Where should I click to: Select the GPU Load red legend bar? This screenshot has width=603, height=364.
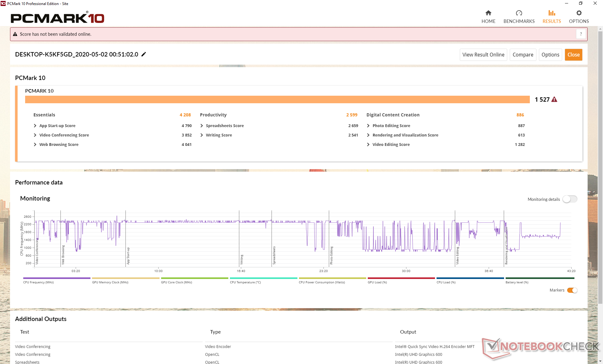click(x=401, y=278)
